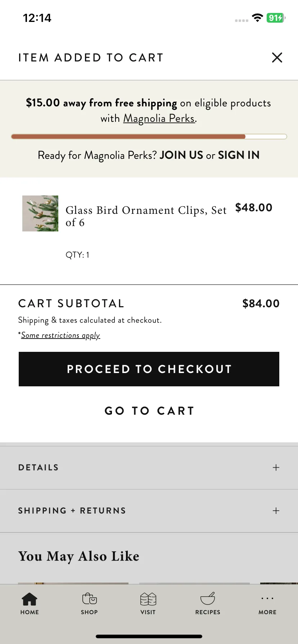Open the Some restrictions apply link
Image resolution: width=298 pixels, height=644 pixels.
[60, 335]
